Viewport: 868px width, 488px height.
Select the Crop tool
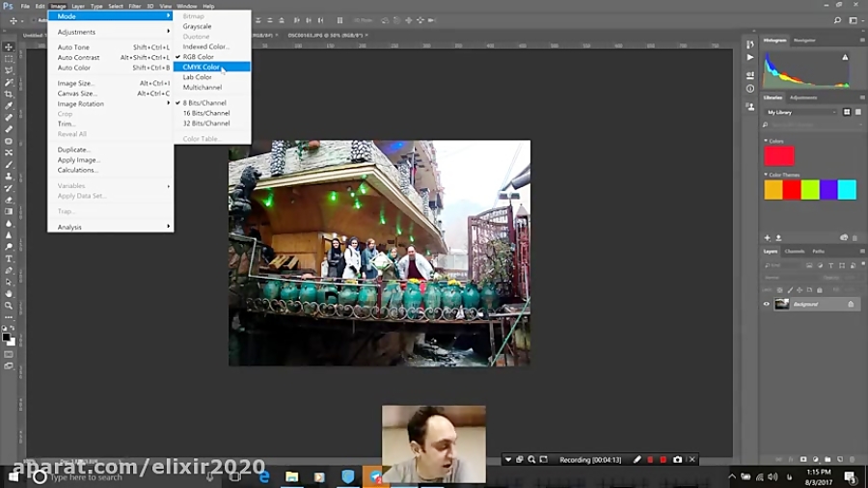click(9, 95)
